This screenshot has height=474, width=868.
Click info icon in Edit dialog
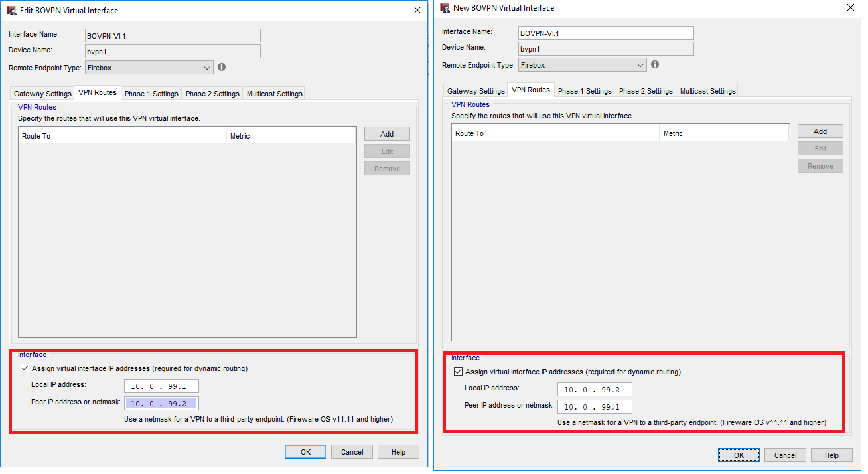(222, 67)
